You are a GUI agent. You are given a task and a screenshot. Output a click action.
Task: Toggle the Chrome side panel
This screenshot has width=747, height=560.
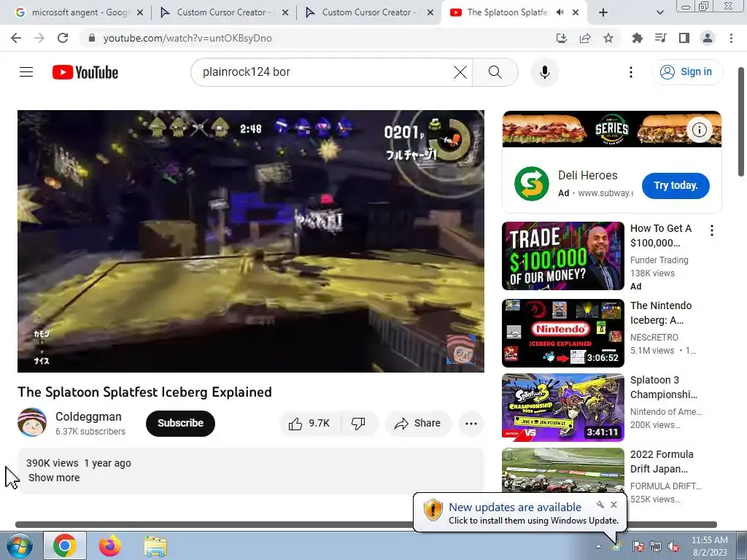pos(684,38)
